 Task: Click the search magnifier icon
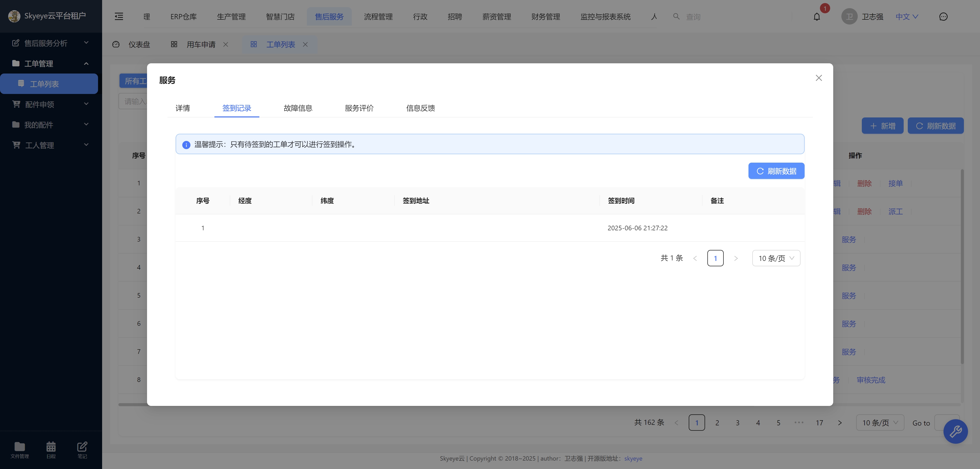pos(676,16)
